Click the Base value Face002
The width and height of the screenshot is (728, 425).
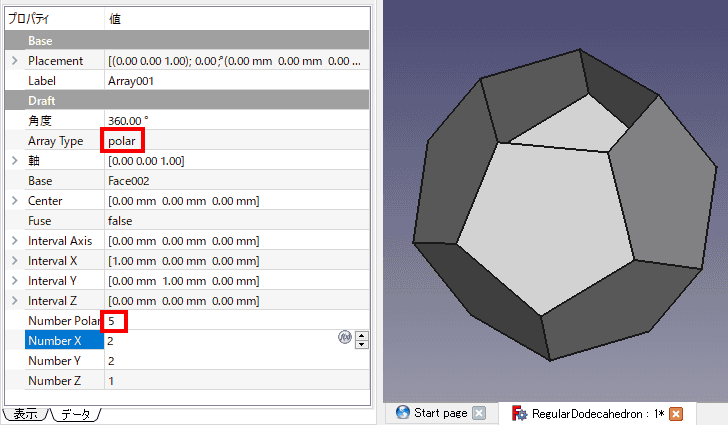coord(129,181)
